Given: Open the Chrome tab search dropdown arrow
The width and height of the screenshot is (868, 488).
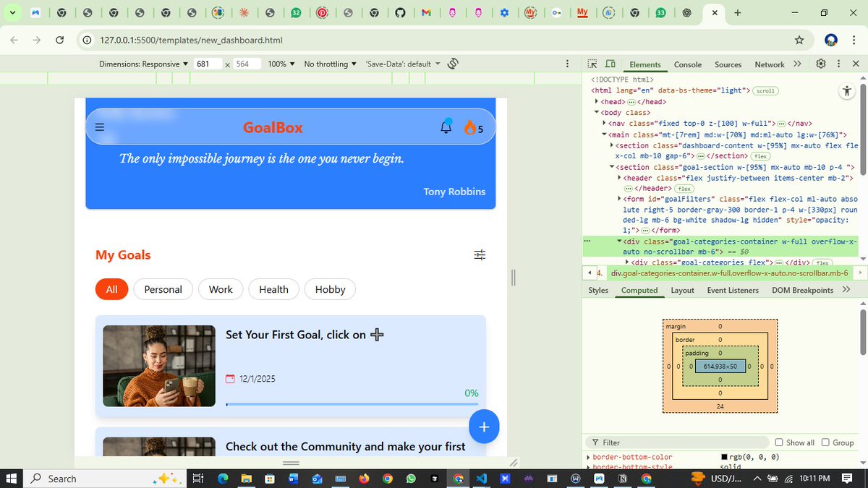Looking at the screenshot, I should [12, 13].
